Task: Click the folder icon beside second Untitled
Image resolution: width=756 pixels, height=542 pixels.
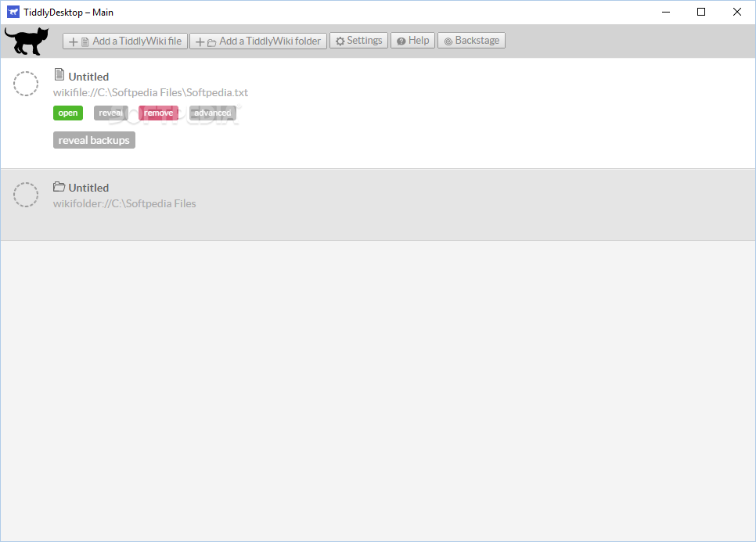Action: [59, 186]
